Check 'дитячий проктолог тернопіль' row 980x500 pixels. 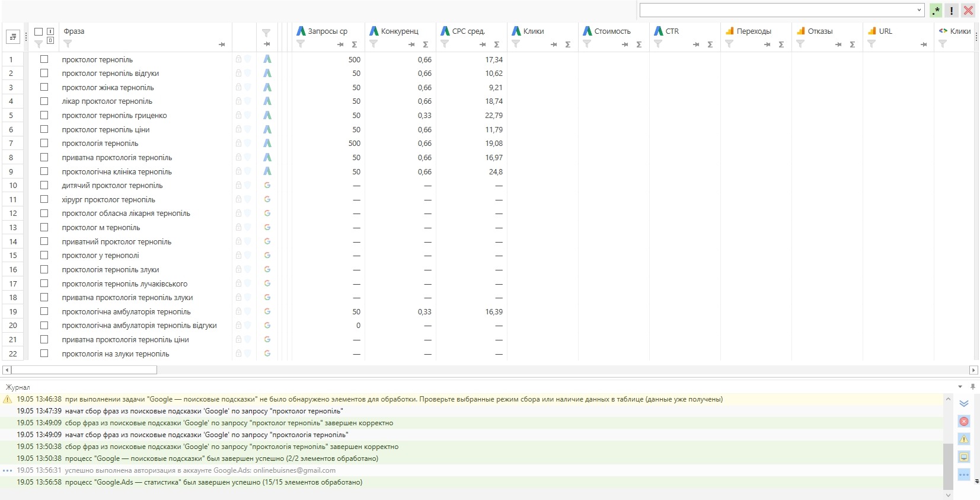pyautogui.click(x=44, y=185)
